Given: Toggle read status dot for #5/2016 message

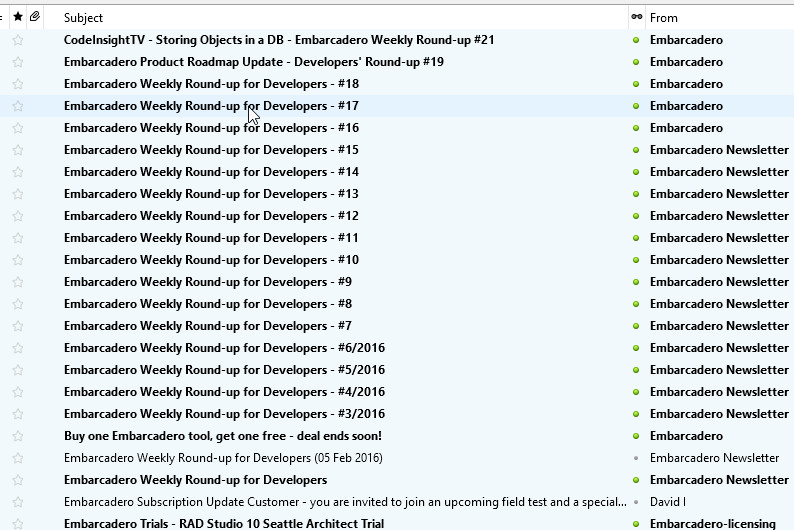Looking at the screenshot, I should (636, 370).
